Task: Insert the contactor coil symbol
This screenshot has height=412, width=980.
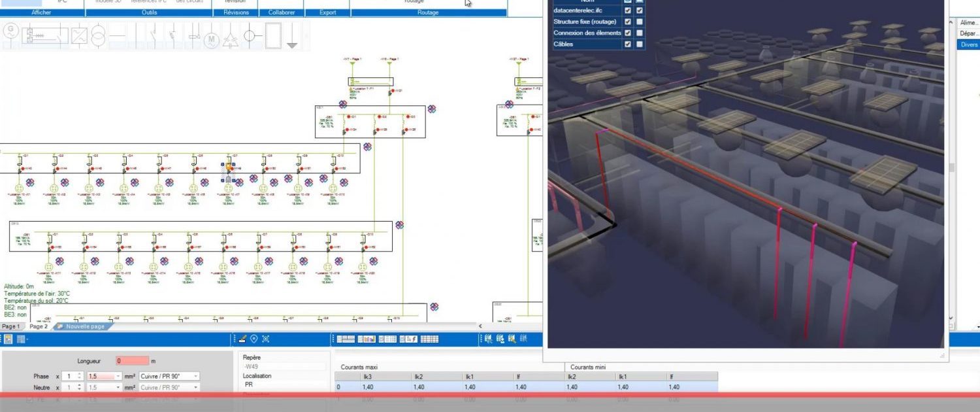Action: (x=193, y=36)
